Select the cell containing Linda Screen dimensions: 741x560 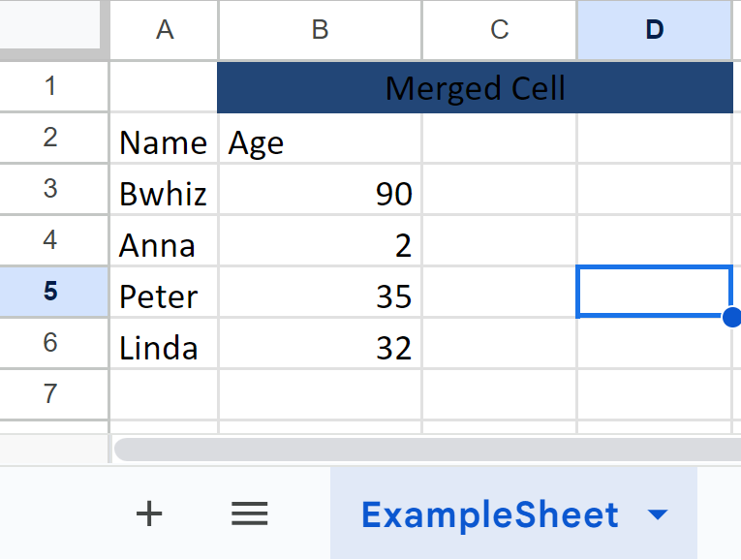coord(164,347)
